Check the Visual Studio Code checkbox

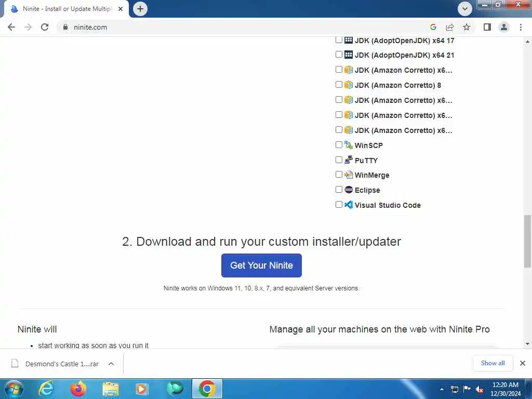(x=339, y=204)
